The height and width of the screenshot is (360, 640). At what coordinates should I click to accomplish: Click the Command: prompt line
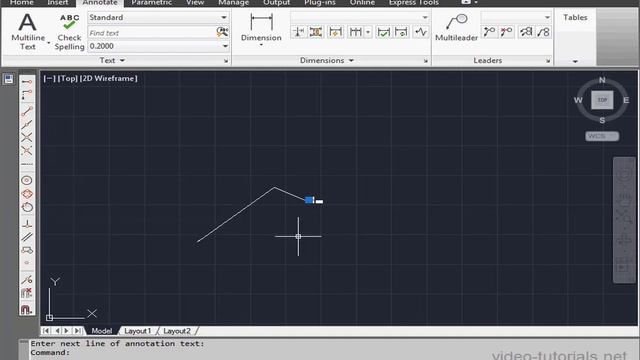pos(50,353)
